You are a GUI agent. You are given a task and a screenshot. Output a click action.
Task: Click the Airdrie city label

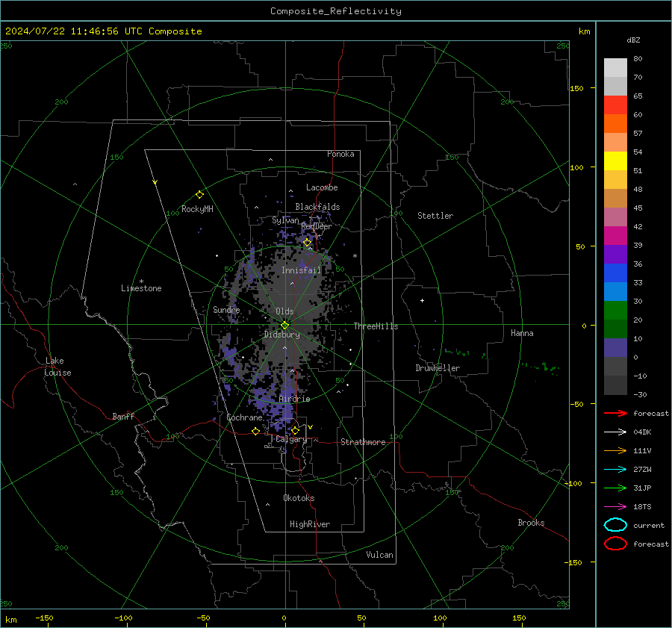294,399
